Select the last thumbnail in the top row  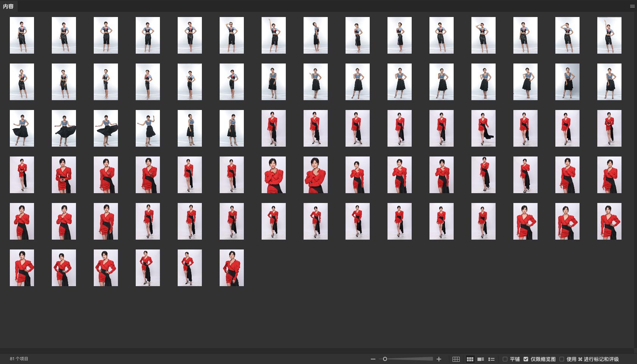(x=609, y=35)
